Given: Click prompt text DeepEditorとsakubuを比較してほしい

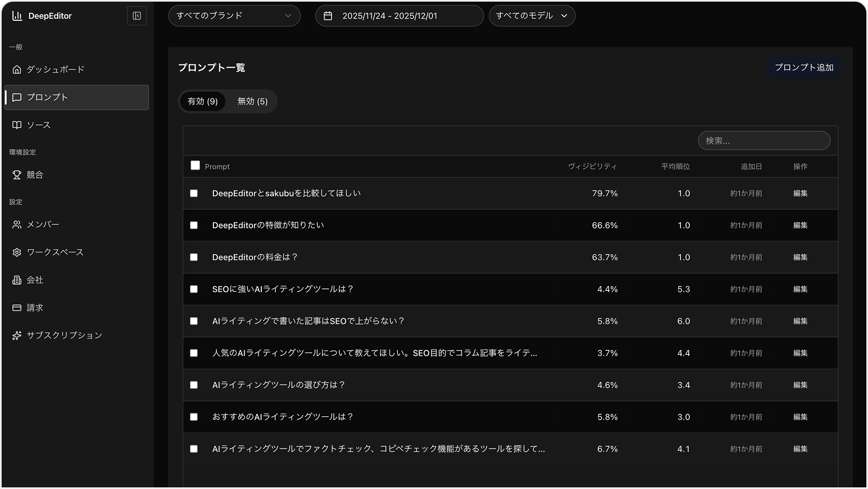Looking at the screenshot, I should [x=287, y=194].
